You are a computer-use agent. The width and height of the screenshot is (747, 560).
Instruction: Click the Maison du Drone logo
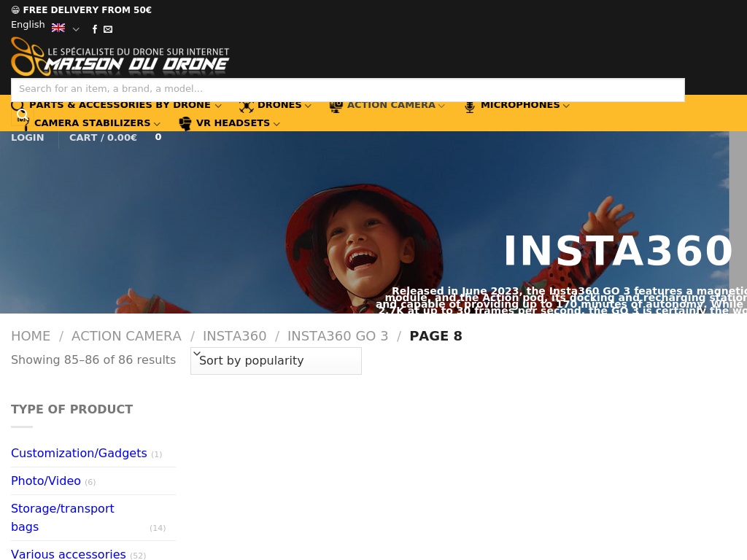point(120,57)
